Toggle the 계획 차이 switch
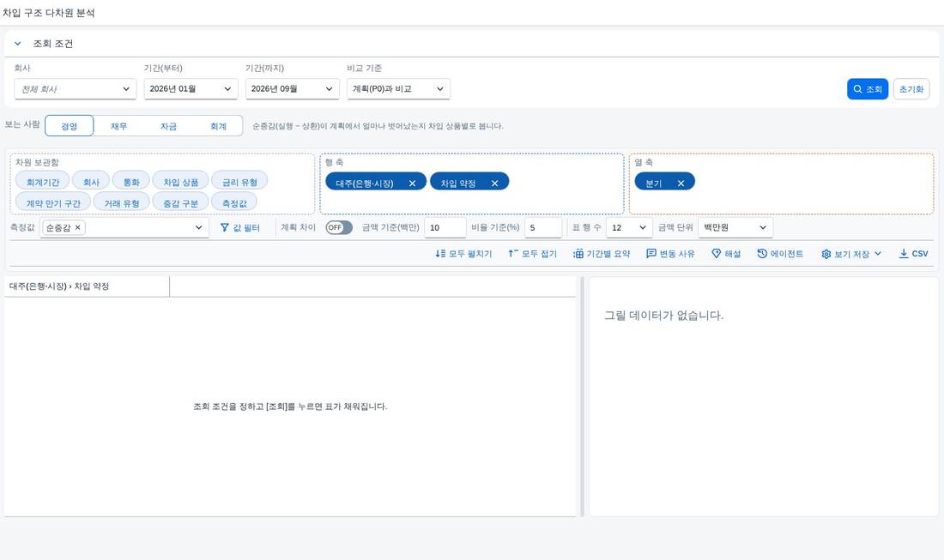 pos(339,227)
